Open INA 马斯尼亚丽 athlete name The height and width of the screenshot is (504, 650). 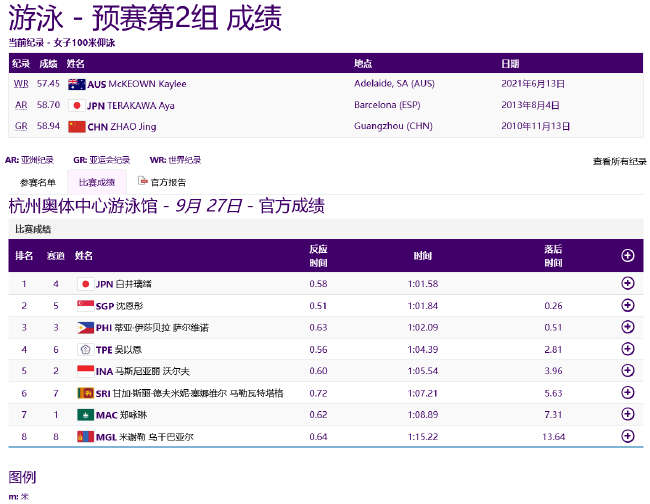tap(143, 371)
